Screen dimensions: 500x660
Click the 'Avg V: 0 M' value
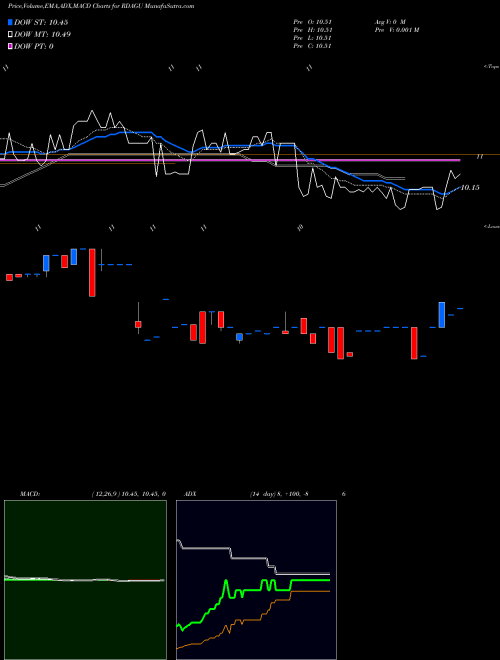[x=389, y=21]
